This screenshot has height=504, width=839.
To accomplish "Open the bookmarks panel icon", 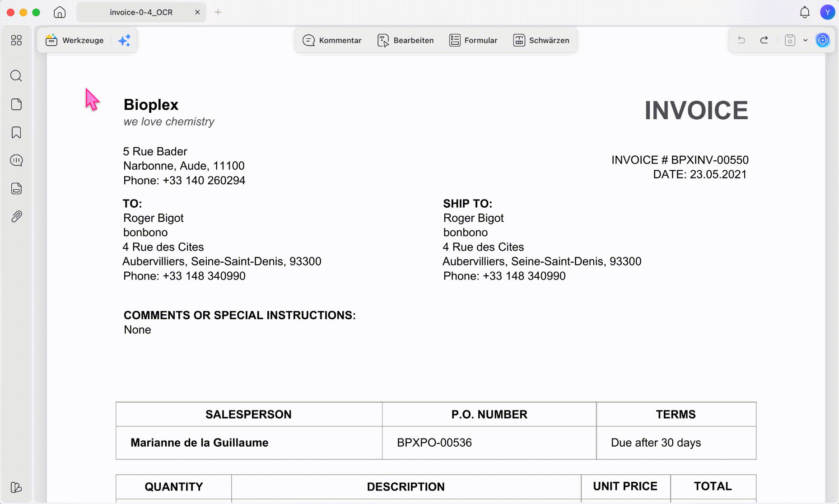I will (x=16, y=132).
